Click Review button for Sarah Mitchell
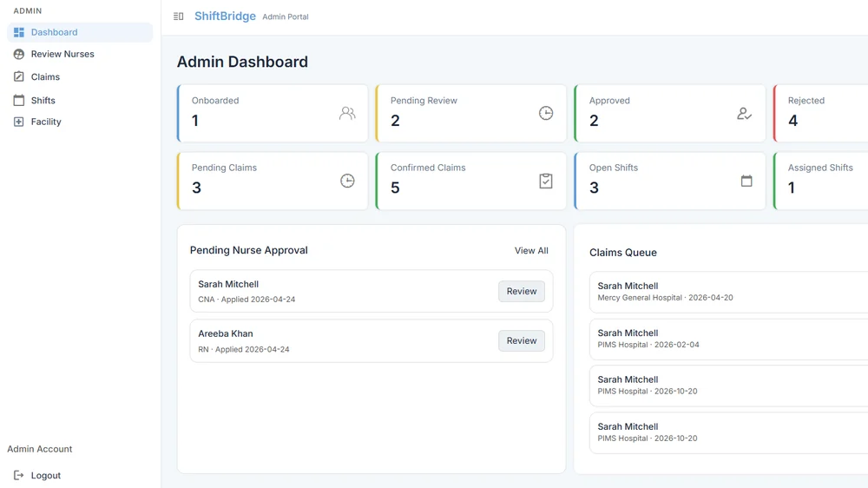Screen dimensions: 868x488 [x=522, y=292]
